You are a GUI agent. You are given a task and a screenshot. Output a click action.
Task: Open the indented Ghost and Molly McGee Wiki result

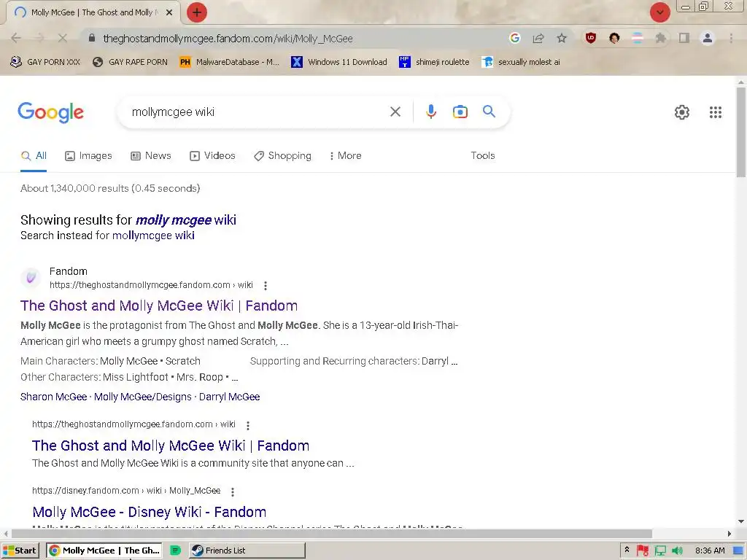171,446
